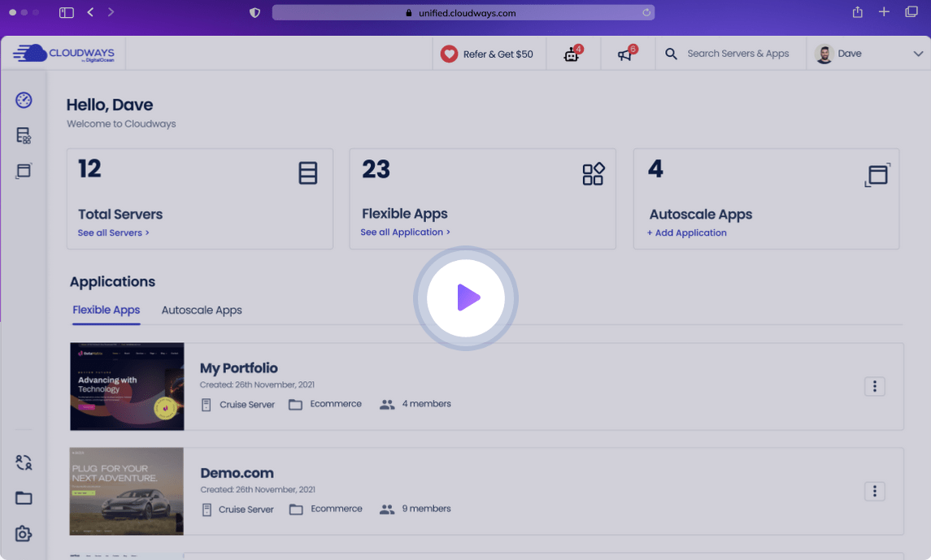Play the video with the center play button
The height and width of the screenshot is (560, 931).
tap(466, 297)
